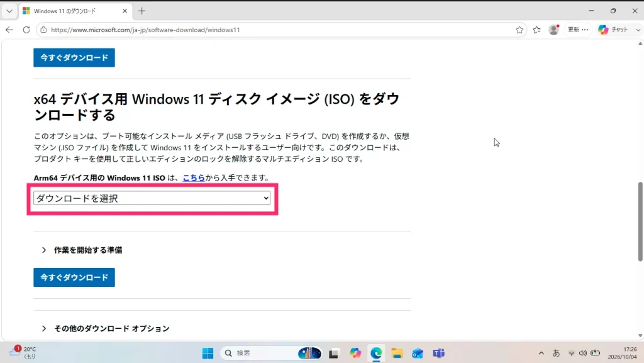Viewport: 644px width, 363px height.
Task: Restore down the browser window
Action: (613, 11)
